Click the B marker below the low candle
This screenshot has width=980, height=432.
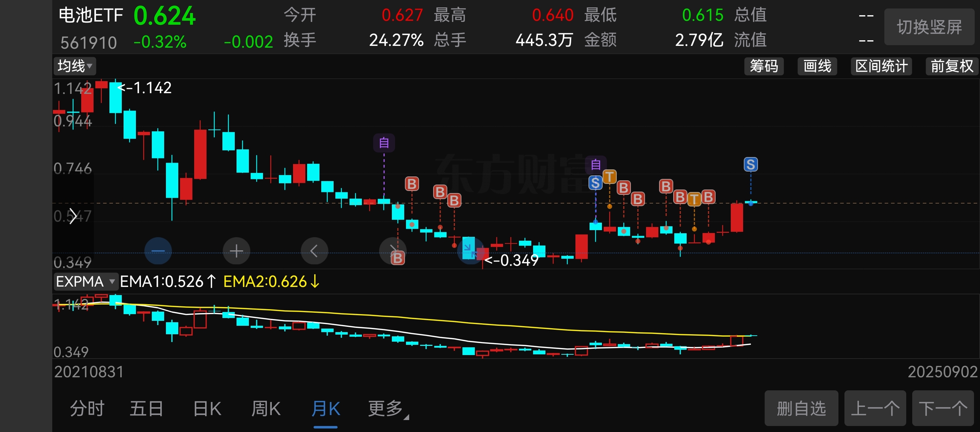398,258
